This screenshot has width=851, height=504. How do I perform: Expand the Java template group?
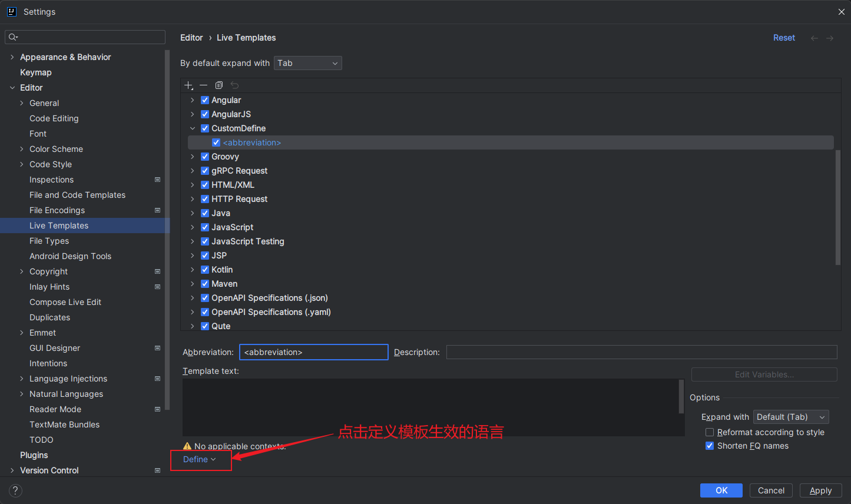pyautogui.click(x=193, y=213)
